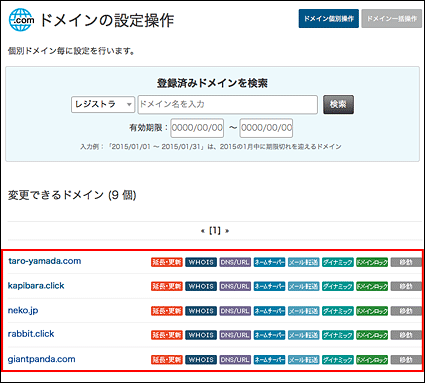Image resolution: width=425 pixels, height=383 pixels.
Task: Click ダイナミック for rabbit.click
Action: point(338,335)
